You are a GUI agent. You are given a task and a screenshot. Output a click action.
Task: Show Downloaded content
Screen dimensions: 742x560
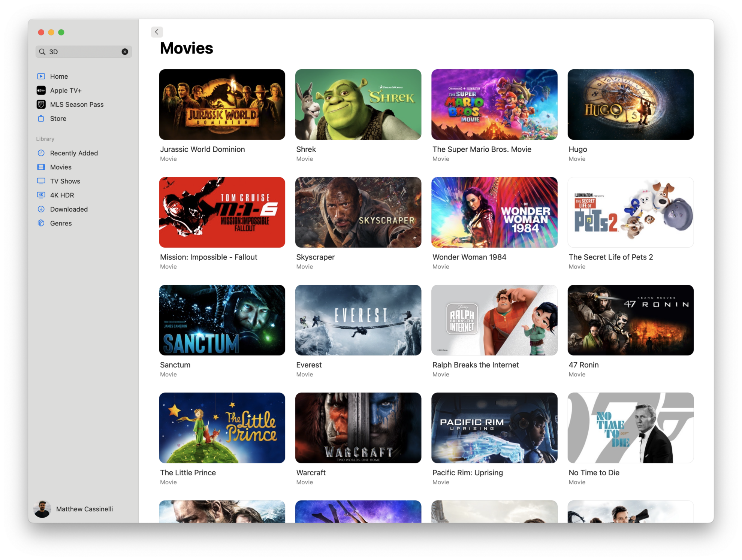pos(69,209)
